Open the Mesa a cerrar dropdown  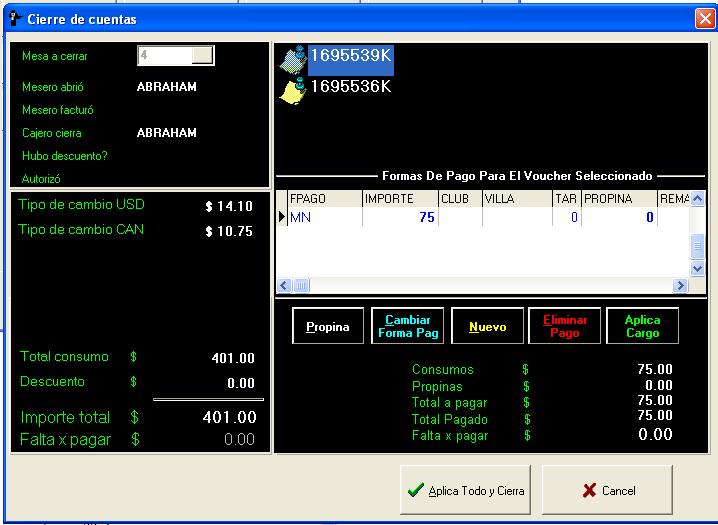point(202,55)
